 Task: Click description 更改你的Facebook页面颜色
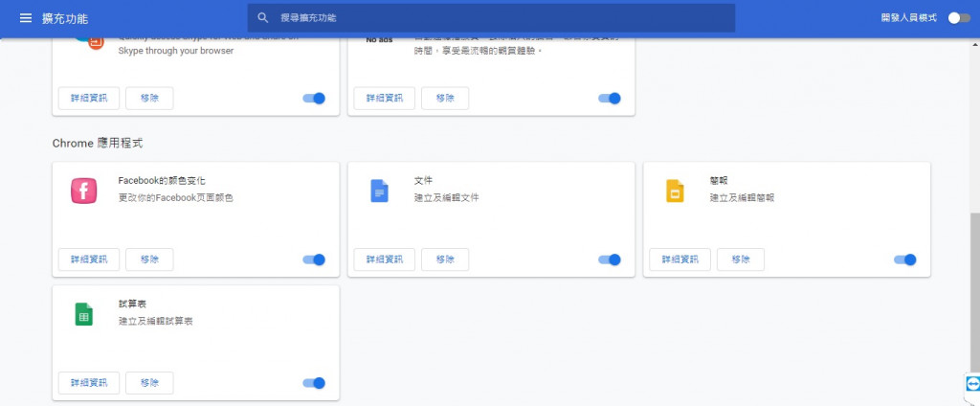(176, 198)
